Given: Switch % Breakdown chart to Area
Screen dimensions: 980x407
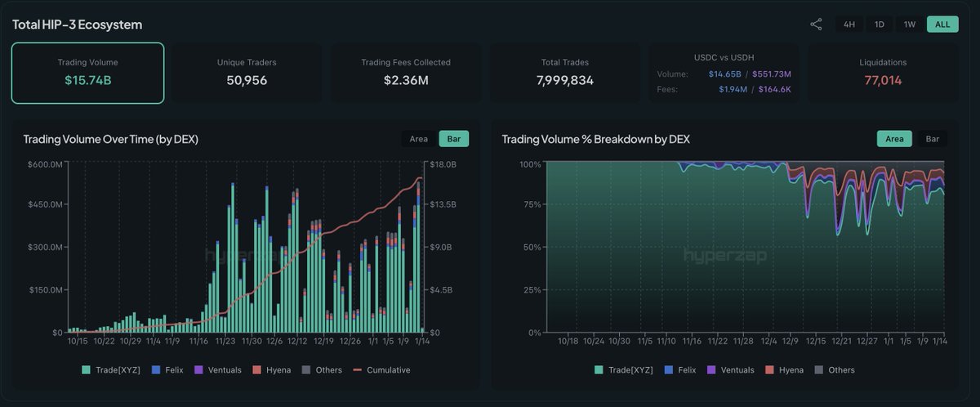Looking at the screenshot, I should 894,139.
